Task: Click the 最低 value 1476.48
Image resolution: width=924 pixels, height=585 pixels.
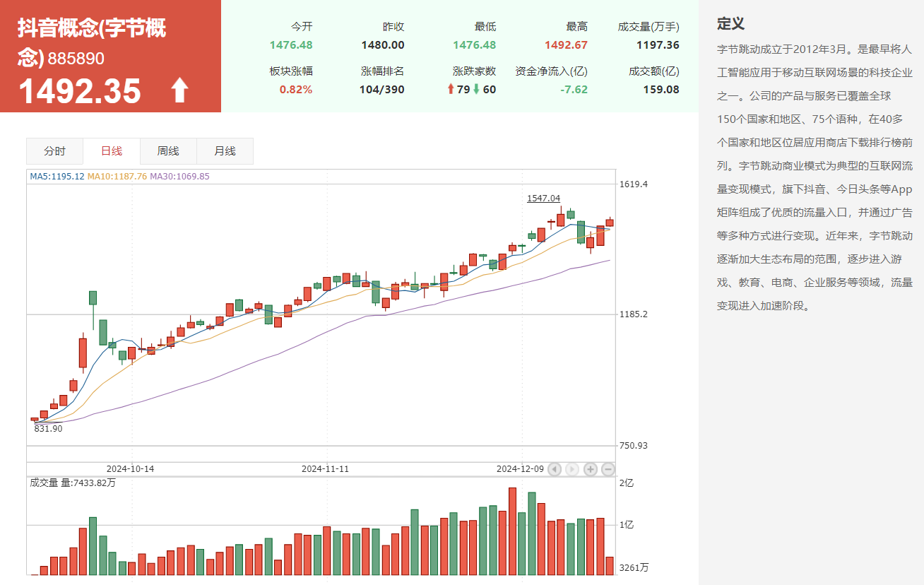Action: (475, 45)
